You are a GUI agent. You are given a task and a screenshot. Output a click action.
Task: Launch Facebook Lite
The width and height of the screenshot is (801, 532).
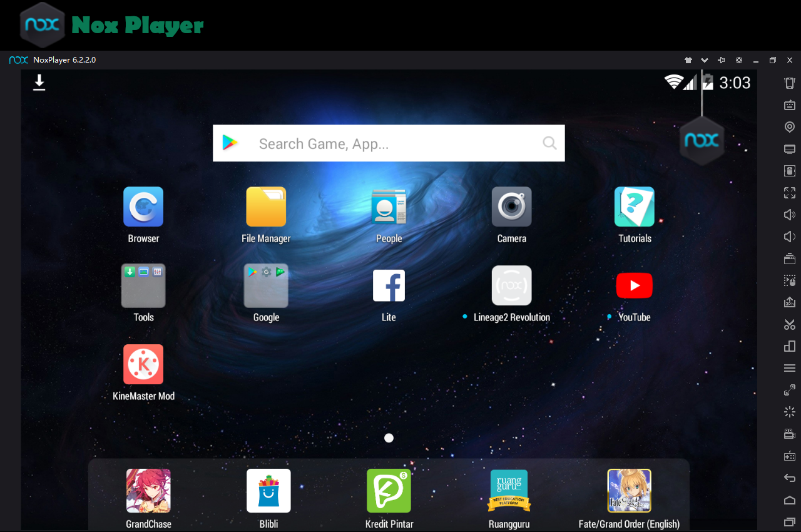tap(389, 285)
